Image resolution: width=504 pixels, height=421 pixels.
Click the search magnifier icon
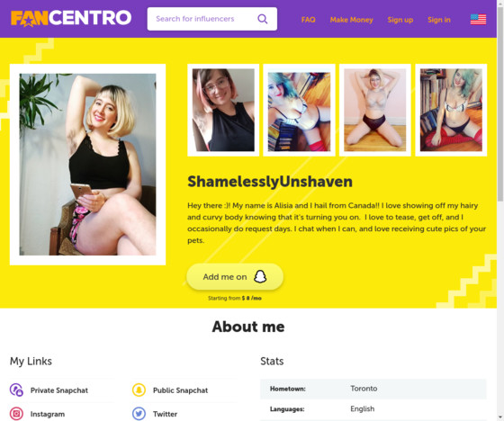click(262, 19)
